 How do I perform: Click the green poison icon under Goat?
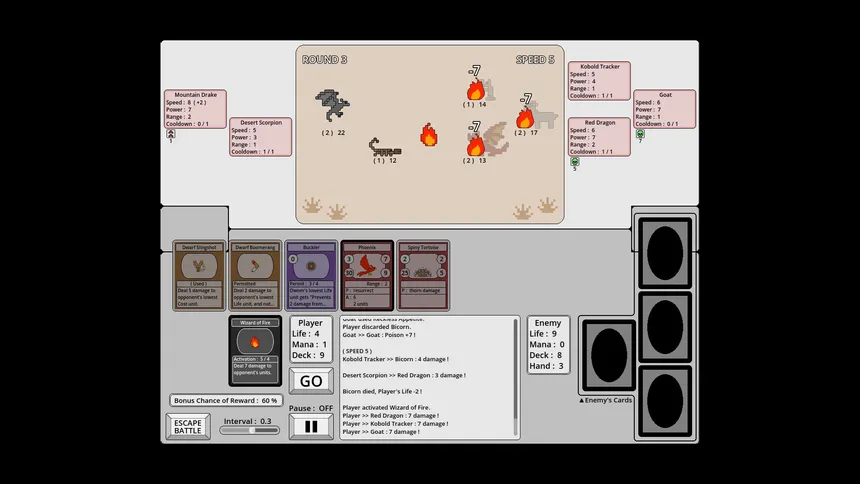(x=640, y=134)
